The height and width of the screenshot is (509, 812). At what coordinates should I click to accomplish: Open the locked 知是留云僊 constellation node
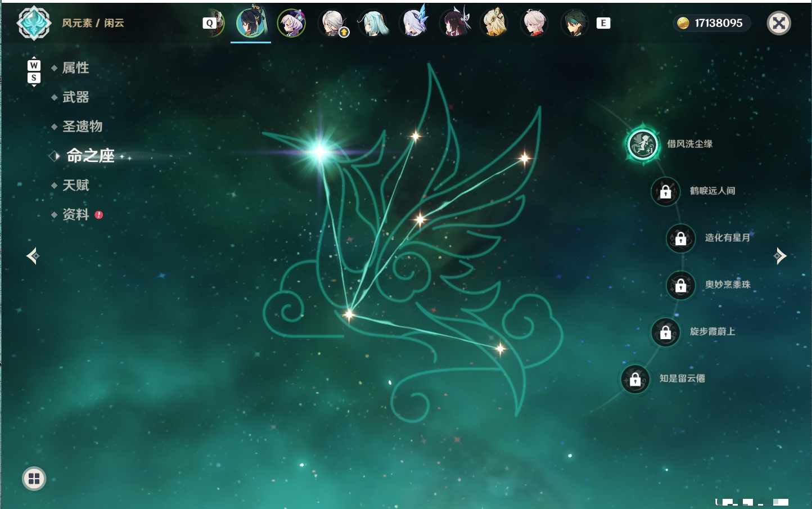coord(635,379)
